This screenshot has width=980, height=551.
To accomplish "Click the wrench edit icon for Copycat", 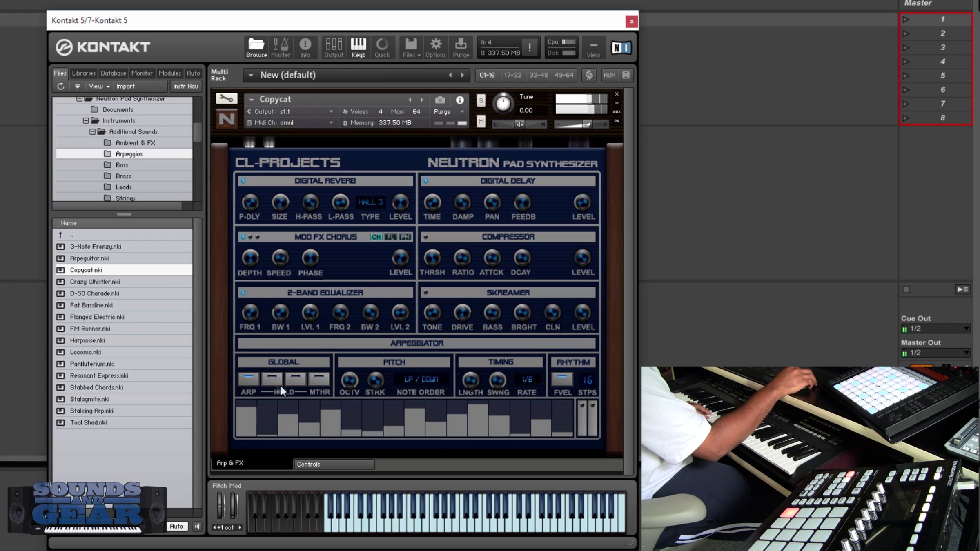I will 226,98.
